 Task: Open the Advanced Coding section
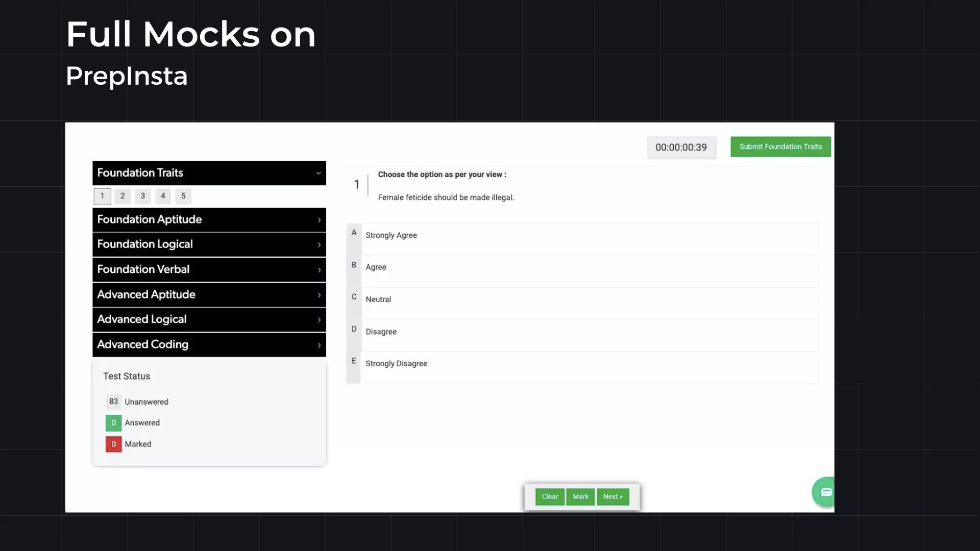coord(209,344)
